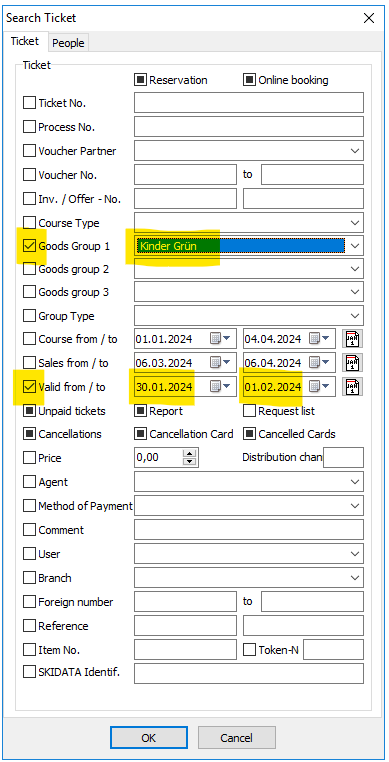Viewport: 389px width, 762px height.
Task: Click the calendar preset icon for Valid row
Action: pos(352,386)
